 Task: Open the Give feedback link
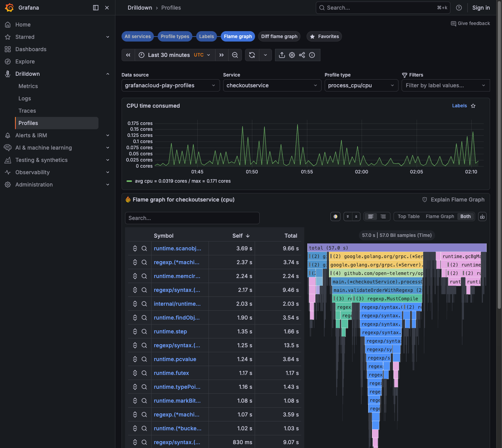(470, 23)
